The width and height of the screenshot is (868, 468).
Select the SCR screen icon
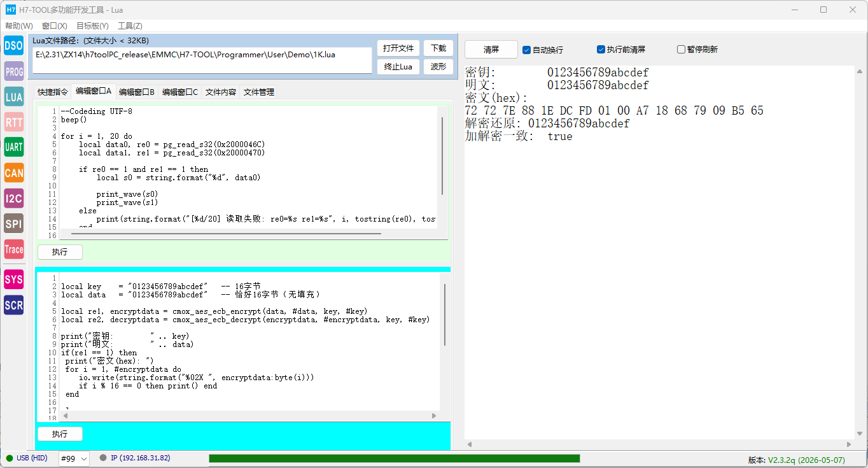click(x=14, y=305)
